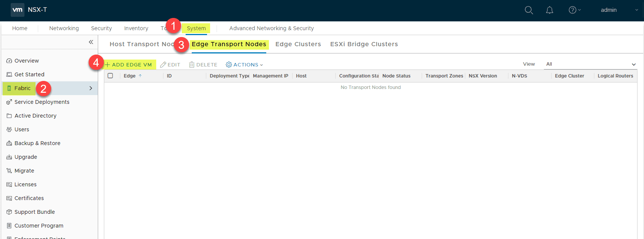The height and width of the screenshot is (239, 644).
Task: Sort by the Edge column arrow
Action: pos(140,76)
